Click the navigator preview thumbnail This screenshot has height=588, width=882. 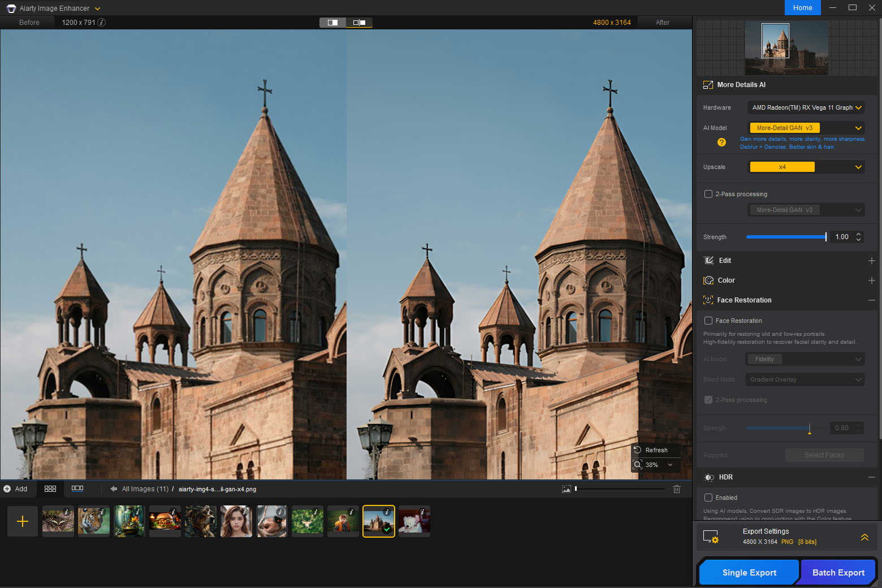(x=786, y=47)
